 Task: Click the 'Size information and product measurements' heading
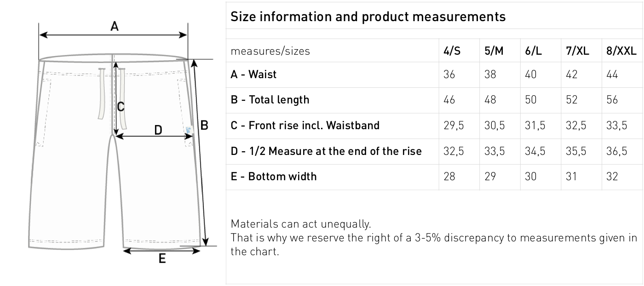click(x=368, y=17)
